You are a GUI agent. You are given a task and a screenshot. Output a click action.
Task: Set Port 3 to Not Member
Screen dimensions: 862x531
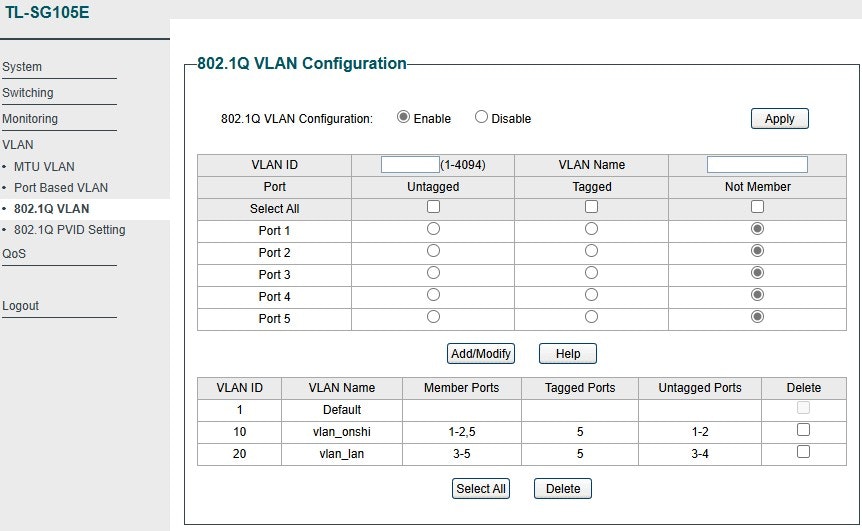coord(758,273)
